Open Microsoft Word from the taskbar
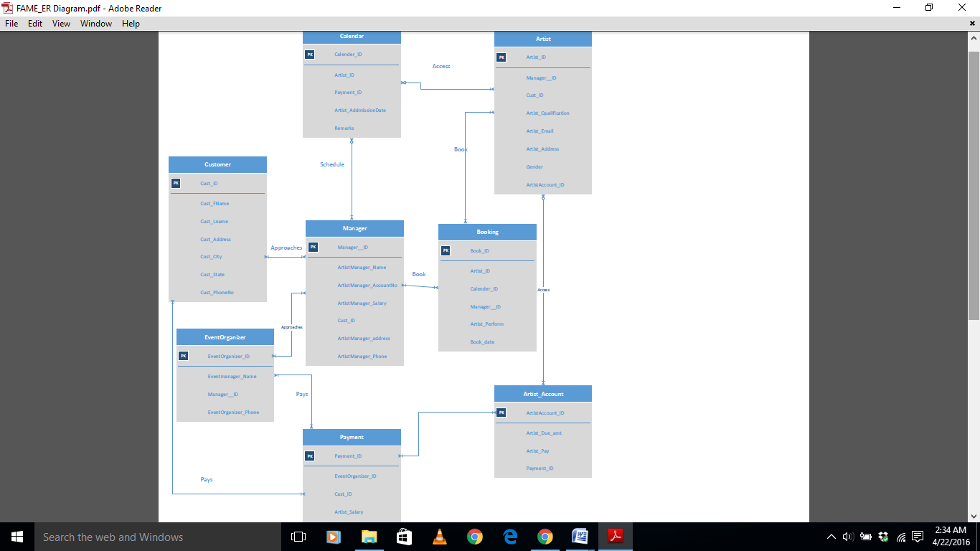 579,537
